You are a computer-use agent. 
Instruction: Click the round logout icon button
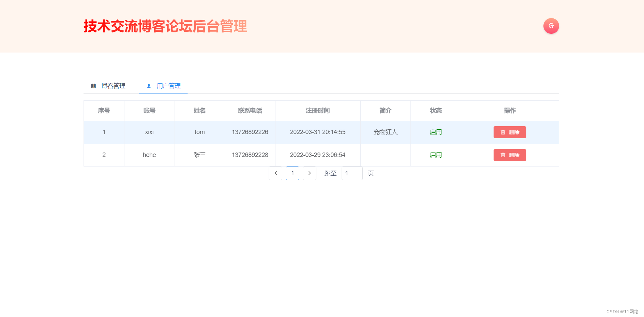(551, 26)
